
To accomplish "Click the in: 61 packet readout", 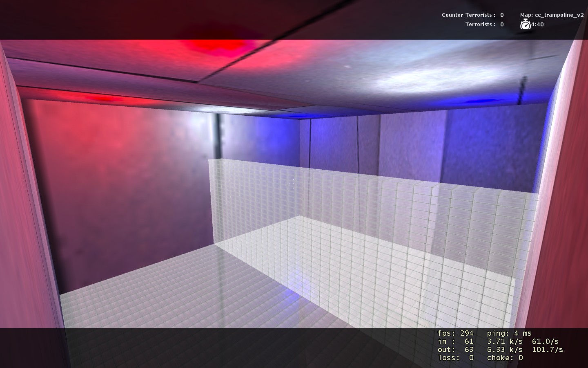I will [x=455, y=341].
